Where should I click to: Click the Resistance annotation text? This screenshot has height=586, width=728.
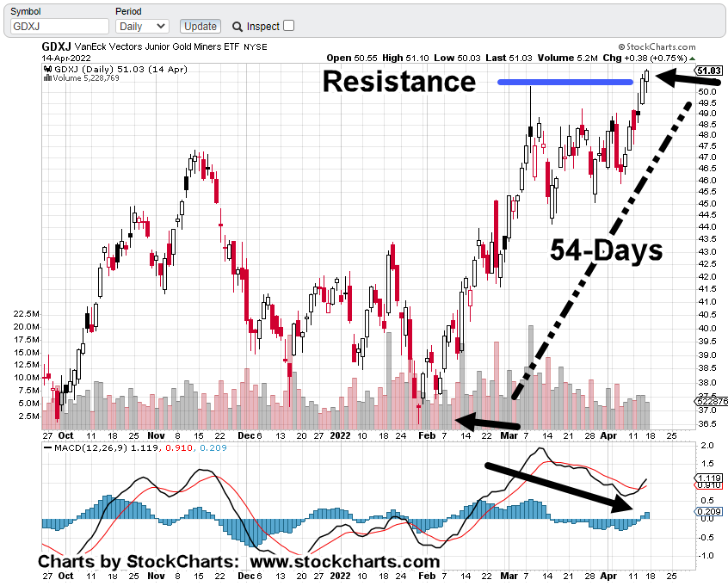(x=398, y=82)
